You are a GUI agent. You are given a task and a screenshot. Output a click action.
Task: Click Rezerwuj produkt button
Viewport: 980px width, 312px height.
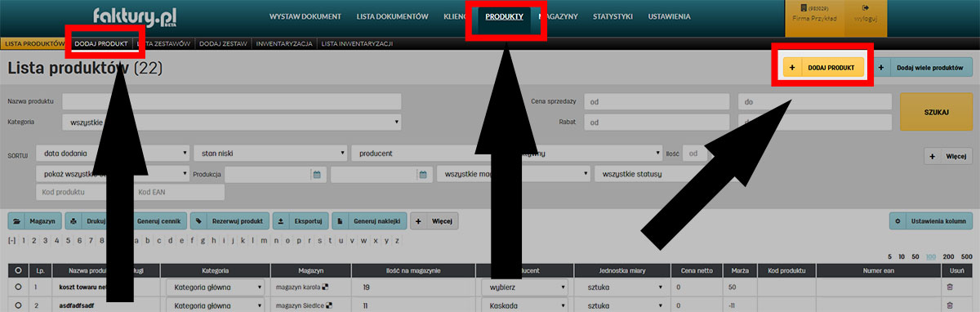click(229, 221)
